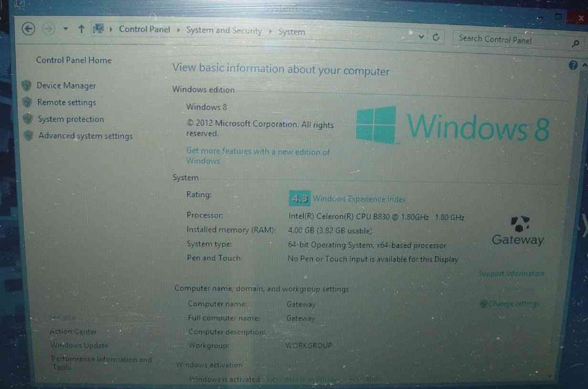Click the Back navigation arrow

click(x=28, y=28)
